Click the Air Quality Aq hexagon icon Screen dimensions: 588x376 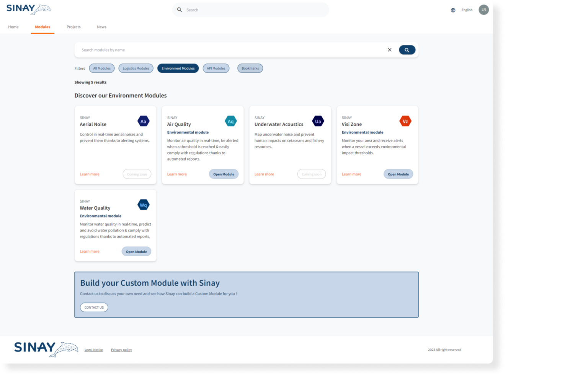tap(231, 122)
